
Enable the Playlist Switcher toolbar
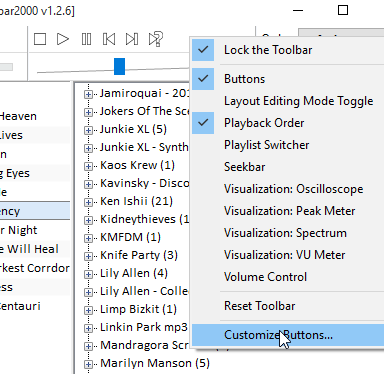(x=288, y=145)
